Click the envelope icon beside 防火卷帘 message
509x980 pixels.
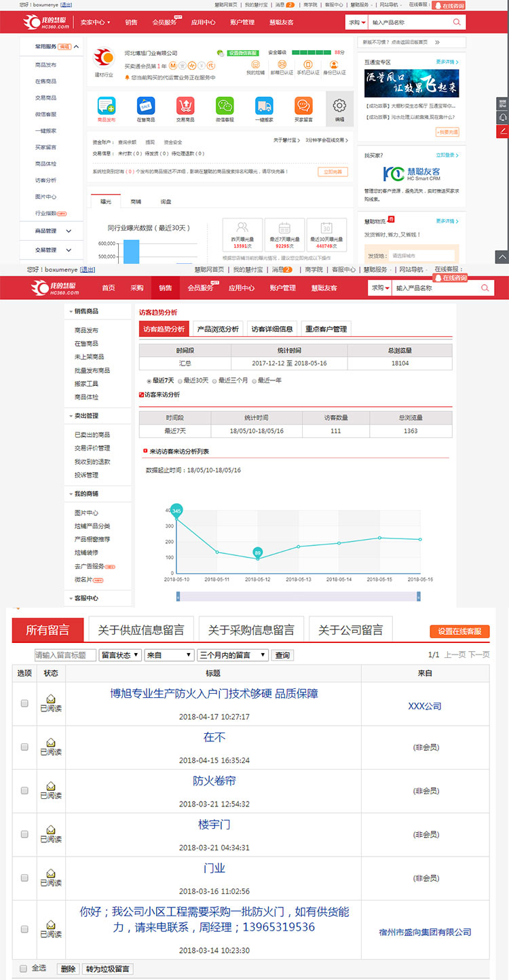(x=51, y=786)
